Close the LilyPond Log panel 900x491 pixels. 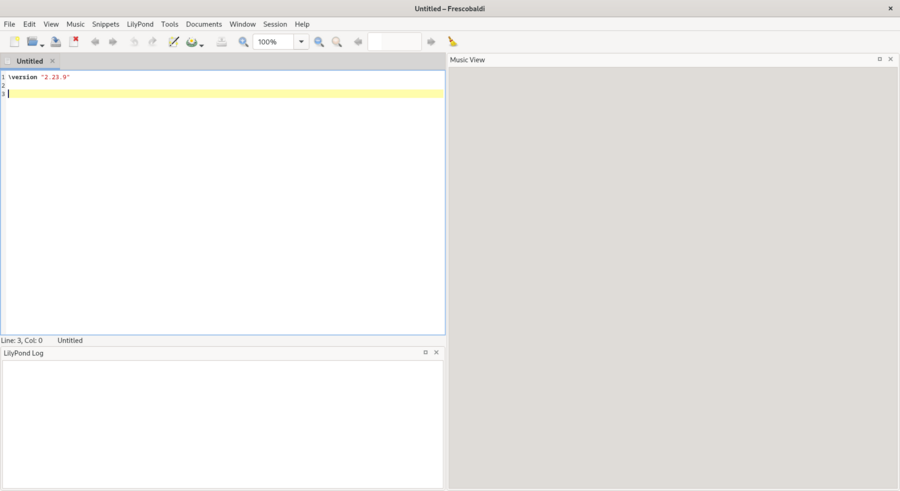point(436,352)
